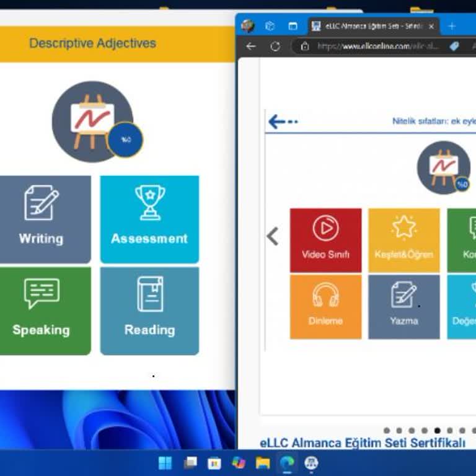The height and width of the screenshot is (476, 476).
Task: Open the Keşfet&Öğren star tile
Action: (x=404, y=240)
